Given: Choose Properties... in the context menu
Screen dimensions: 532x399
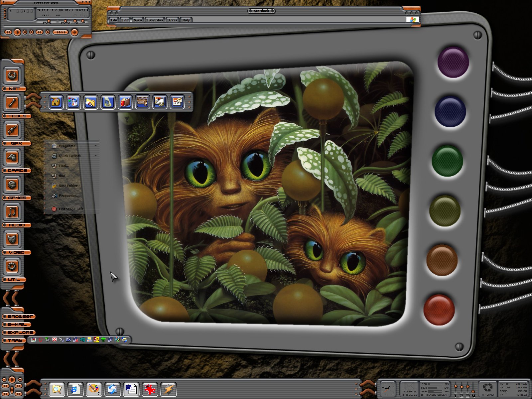Looking at the screenshot, I should coord(71,196).
